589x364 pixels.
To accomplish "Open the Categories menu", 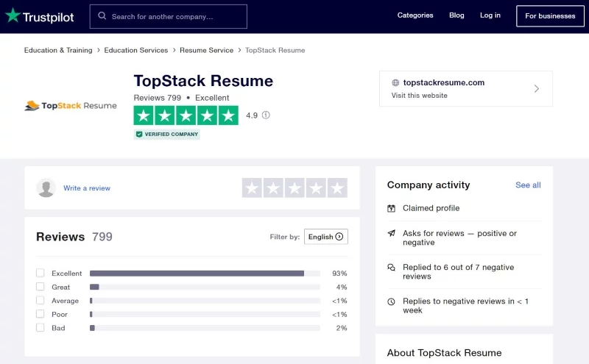I will coord(415,15).
